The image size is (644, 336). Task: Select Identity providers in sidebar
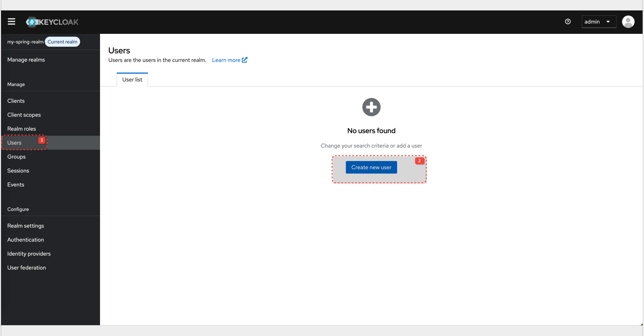coord(29,254)
